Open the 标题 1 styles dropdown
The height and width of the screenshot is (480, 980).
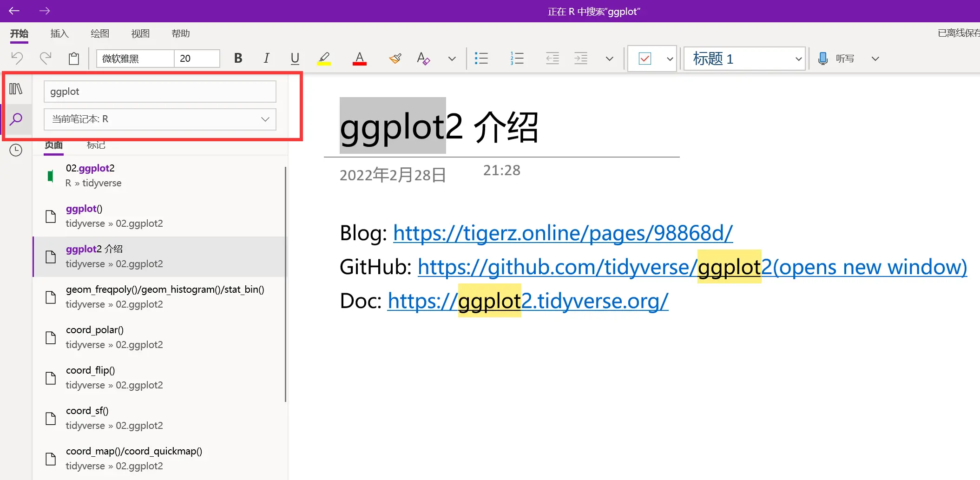point(798,59)
